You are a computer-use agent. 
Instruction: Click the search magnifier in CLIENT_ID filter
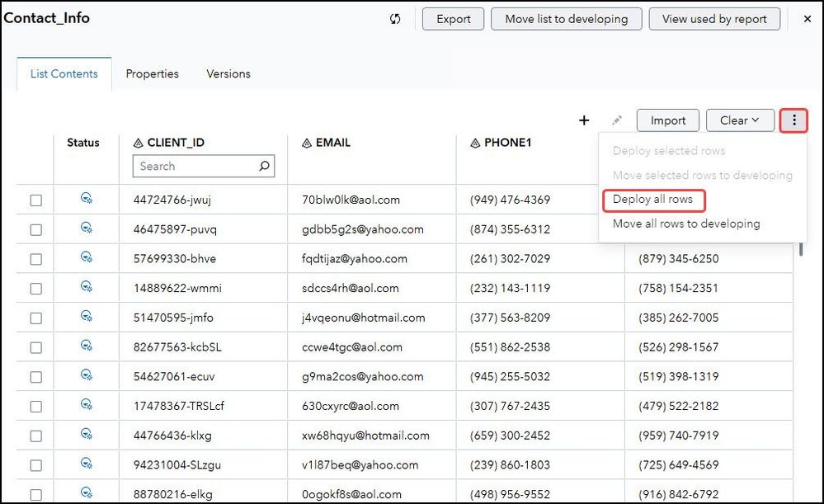(x=264, y=166)
